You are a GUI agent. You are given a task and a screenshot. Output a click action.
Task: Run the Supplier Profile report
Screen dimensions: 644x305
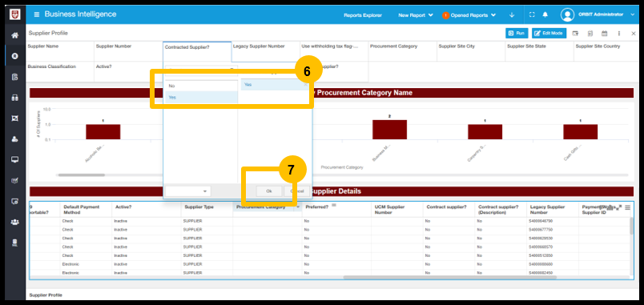coord(517,34)
